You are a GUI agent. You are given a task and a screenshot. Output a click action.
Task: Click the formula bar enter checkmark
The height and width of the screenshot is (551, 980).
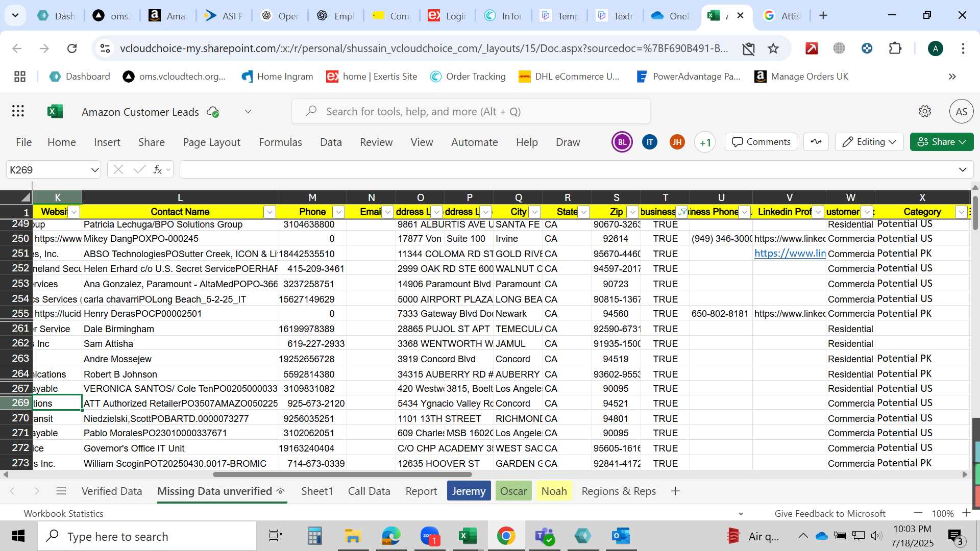139,169
